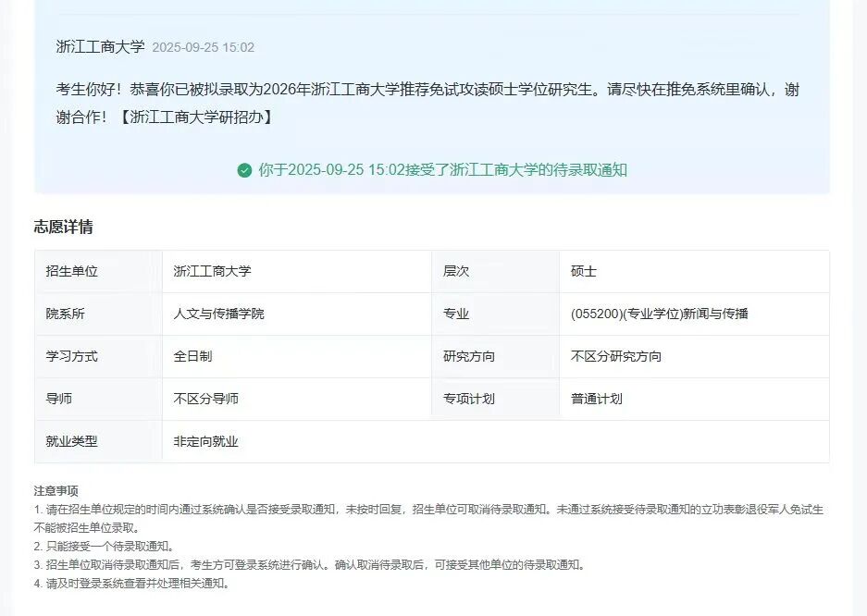Click the sender name 浙江工商大学 in message header
This screenshot has height=616, width=867.
pyautogui.click(x=100, y=47)
